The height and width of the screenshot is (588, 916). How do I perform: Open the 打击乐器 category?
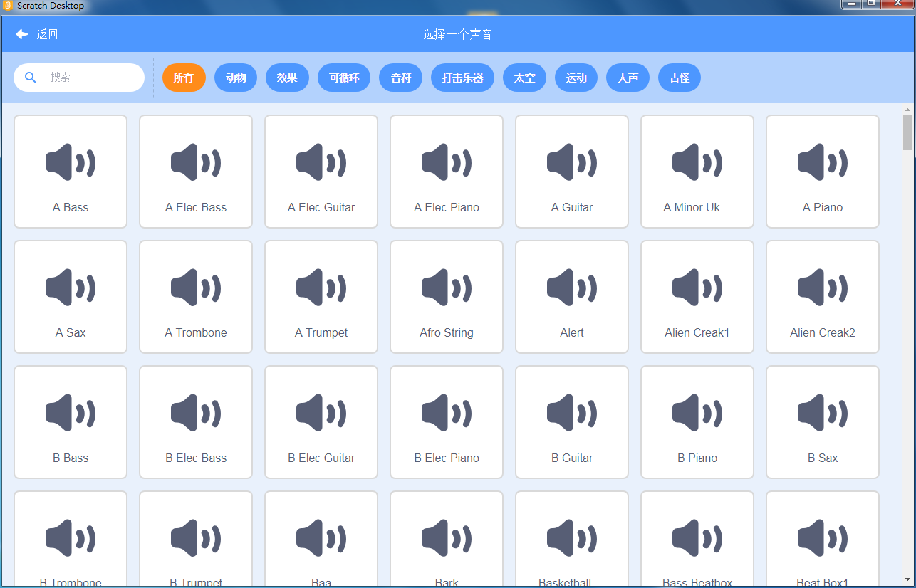pos(462,78)
